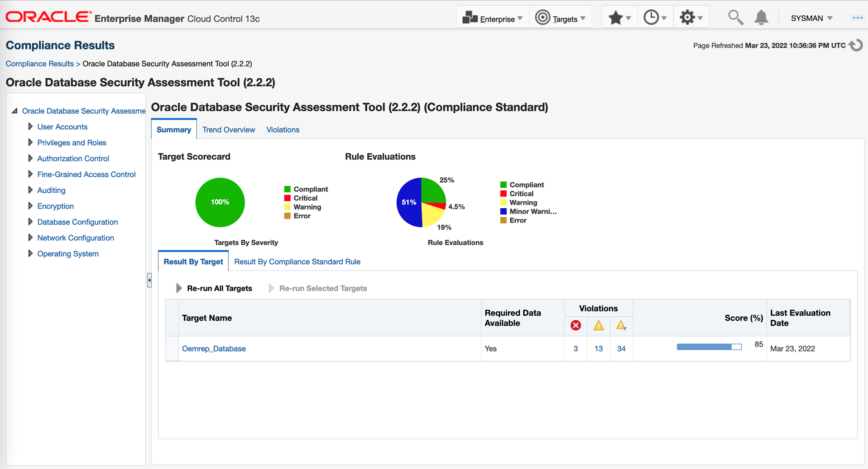Select User Accounts in the tree

pos(62,127)
